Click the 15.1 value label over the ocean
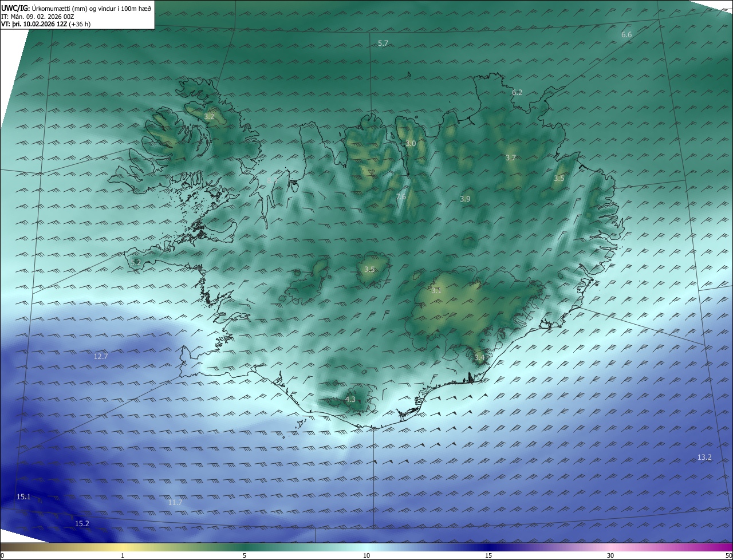 (x=23, y=497)
